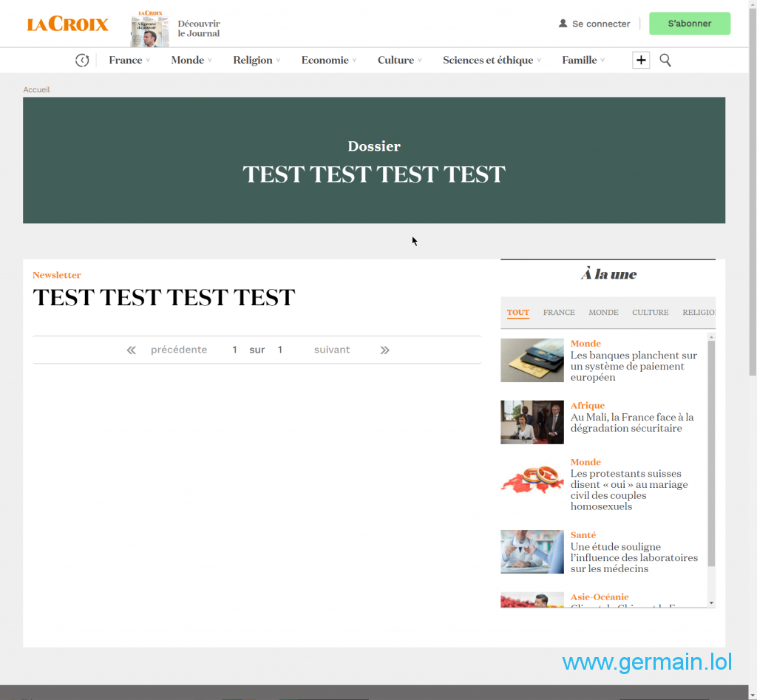Go to first page with double-left arrows
This screenshot has height=700, width=757.
(x=132, y=350)
